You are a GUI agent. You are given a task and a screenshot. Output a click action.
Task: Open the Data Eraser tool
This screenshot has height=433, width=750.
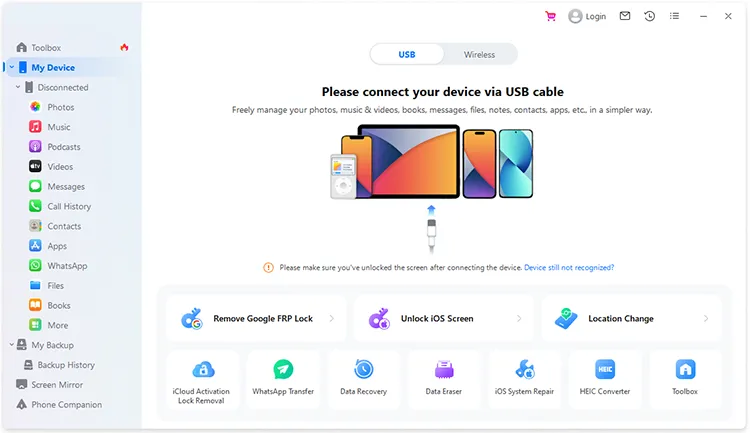click(444, 379)
